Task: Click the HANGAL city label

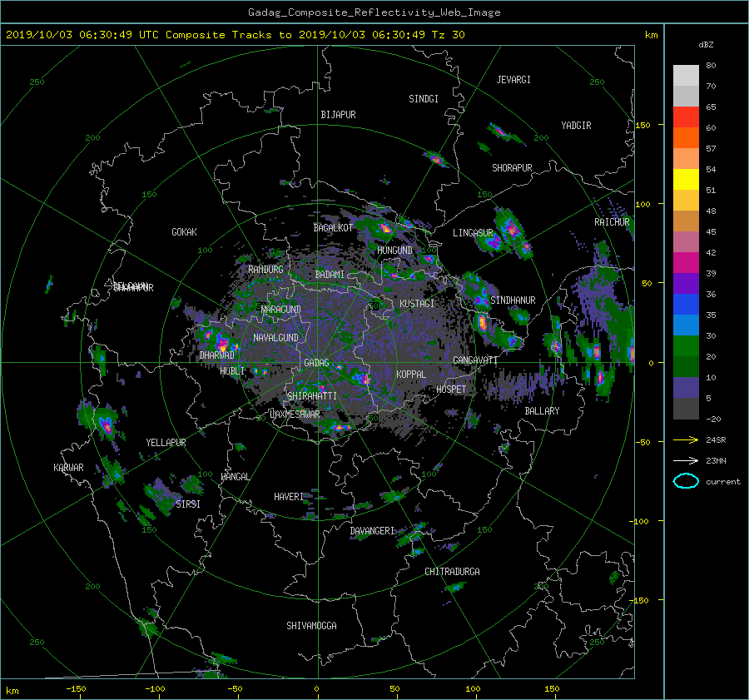Action: pos(235,477)
